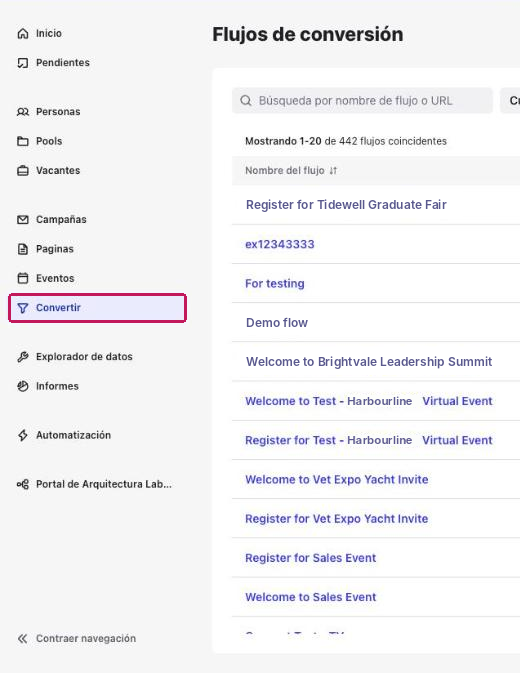520x673 pixels.
Task: Open the ex12343333 flow
Action: coord(280,244)
